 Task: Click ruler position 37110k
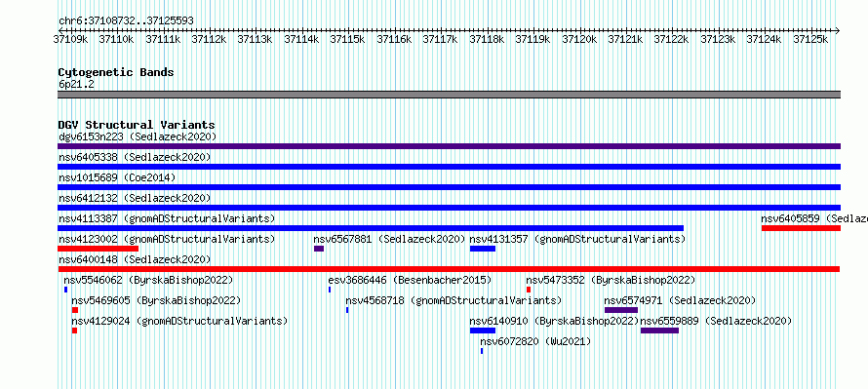(x=116, y=39)
